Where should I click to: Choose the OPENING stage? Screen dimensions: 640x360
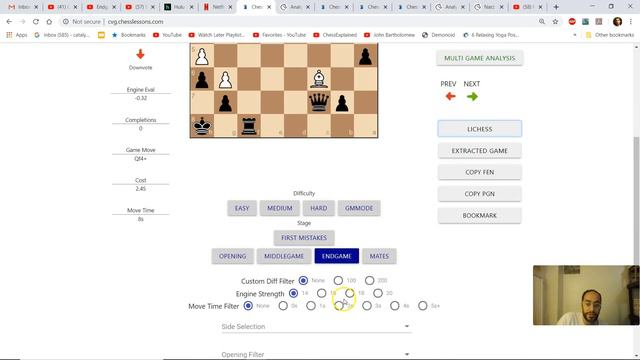click(233, 256)
